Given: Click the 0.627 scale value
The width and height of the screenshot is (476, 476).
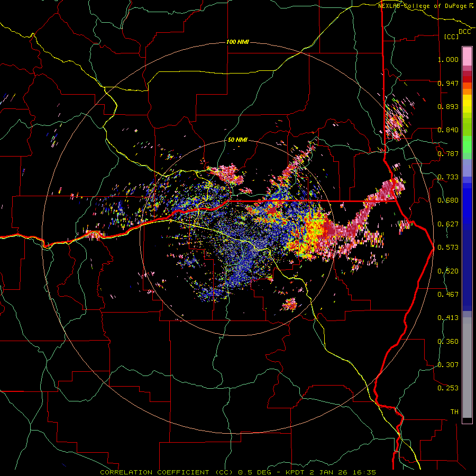Looking at the screenshot, I should click(448, 224).
